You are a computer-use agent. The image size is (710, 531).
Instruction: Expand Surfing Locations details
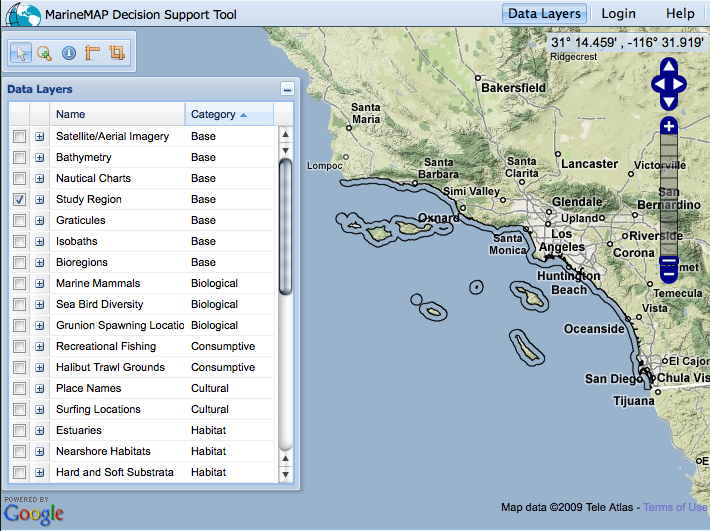tap(40, 409)
